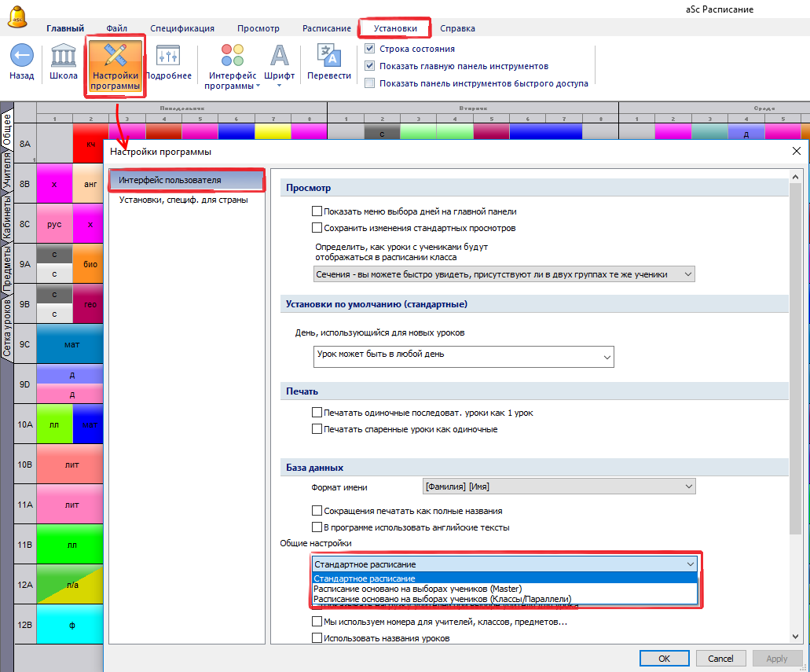
Task: Click the Интерфейс программы colored circles icon
Action: 233,57
